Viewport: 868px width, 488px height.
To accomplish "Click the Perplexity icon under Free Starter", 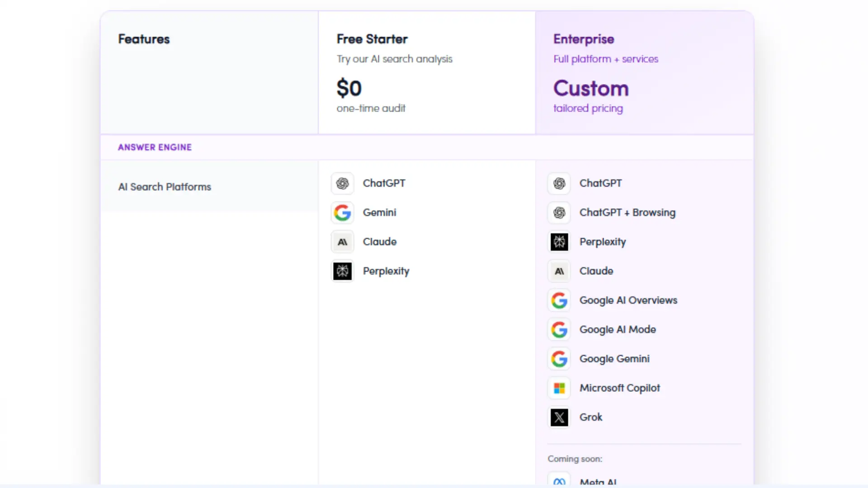I will 342,271.
